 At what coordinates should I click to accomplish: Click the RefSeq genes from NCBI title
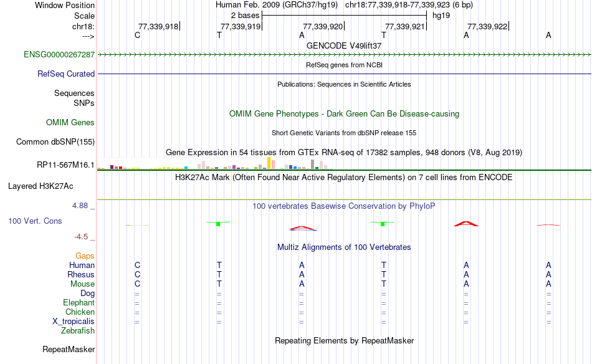(x=344, y=65)
